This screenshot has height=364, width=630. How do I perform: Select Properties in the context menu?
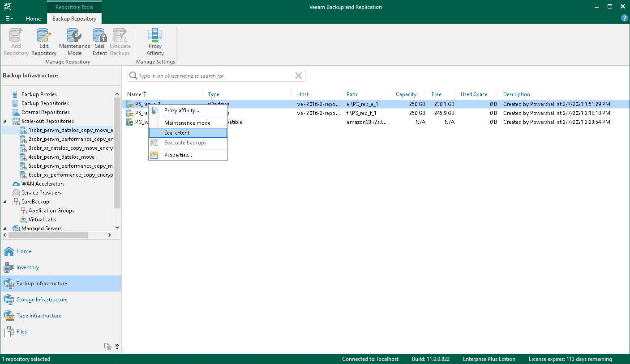178,155
